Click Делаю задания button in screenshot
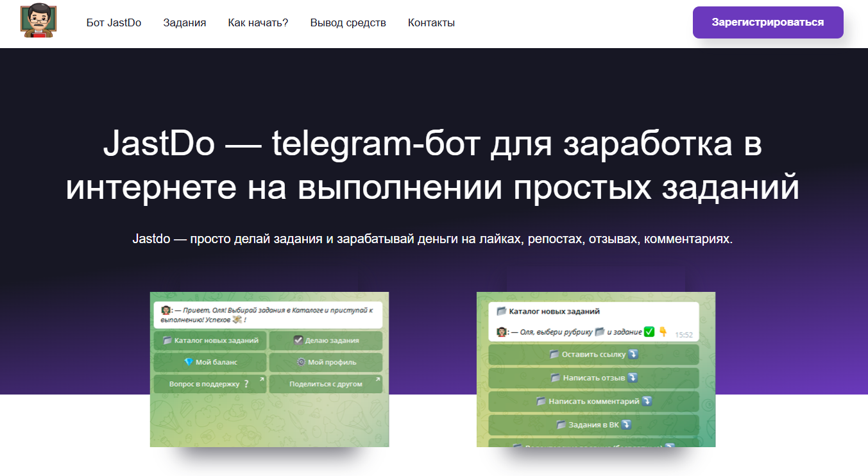 (326, 341)
